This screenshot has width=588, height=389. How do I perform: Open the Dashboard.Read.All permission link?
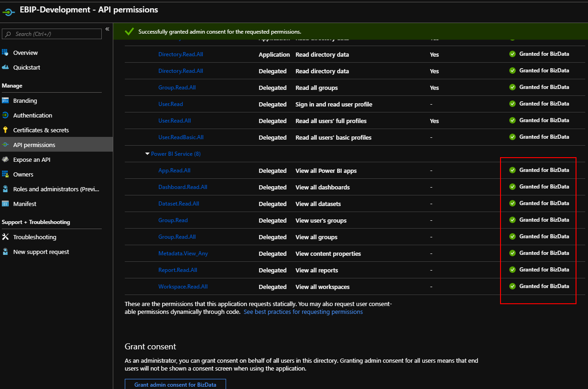(183, 187)
